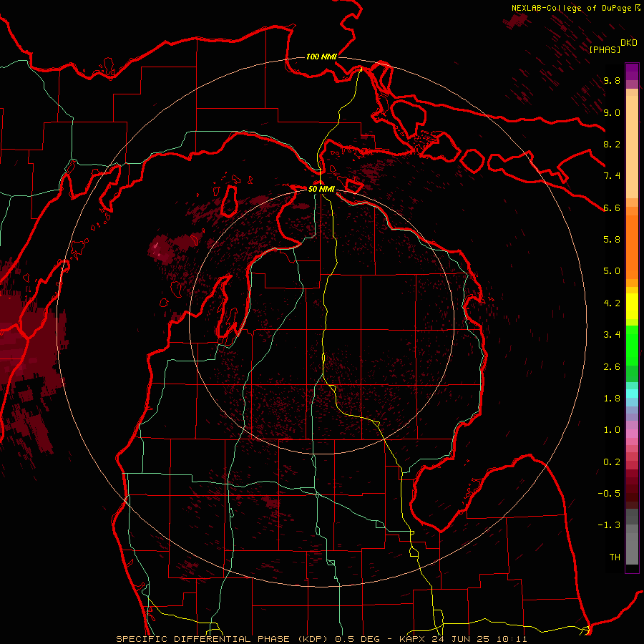Click the 50 NMI range ring label

coord(321,189)
